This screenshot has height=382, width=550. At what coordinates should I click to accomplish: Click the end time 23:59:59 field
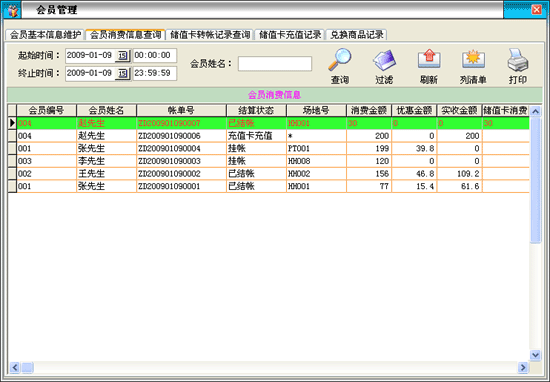point(155,73)
